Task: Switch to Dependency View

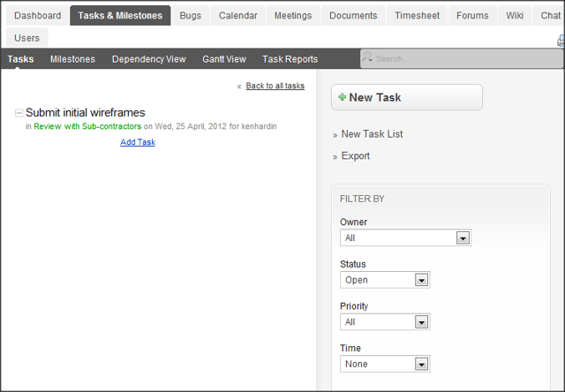Action: pos(149,59)
